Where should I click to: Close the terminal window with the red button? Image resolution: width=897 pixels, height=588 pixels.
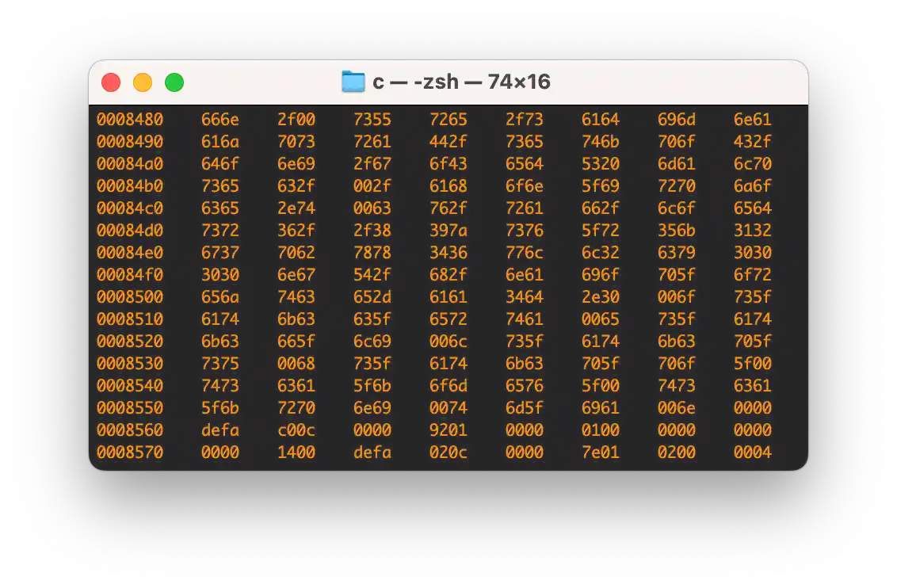point(111,82)
